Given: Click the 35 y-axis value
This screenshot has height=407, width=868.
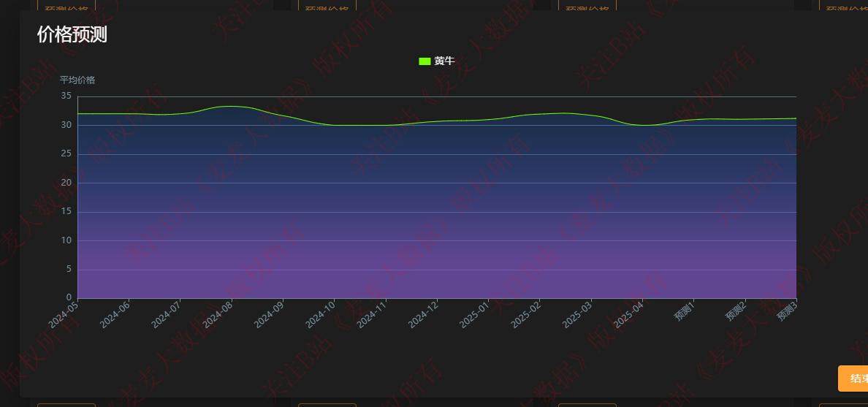Looking at the screenshot, I should [66, 96].
